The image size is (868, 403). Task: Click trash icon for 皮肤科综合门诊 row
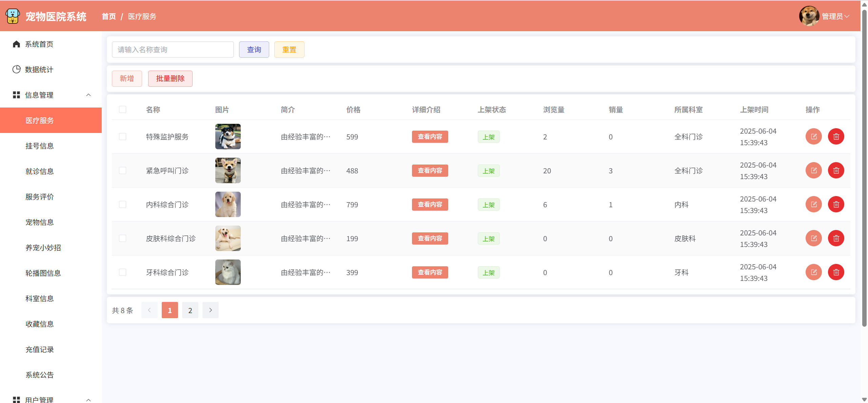coord(836,238)
